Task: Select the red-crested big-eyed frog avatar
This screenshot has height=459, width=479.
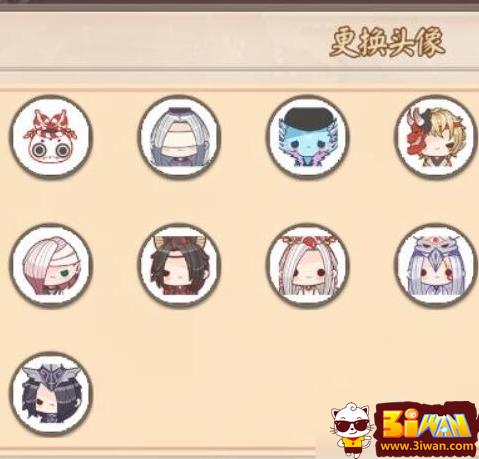Action: (51, 137)
